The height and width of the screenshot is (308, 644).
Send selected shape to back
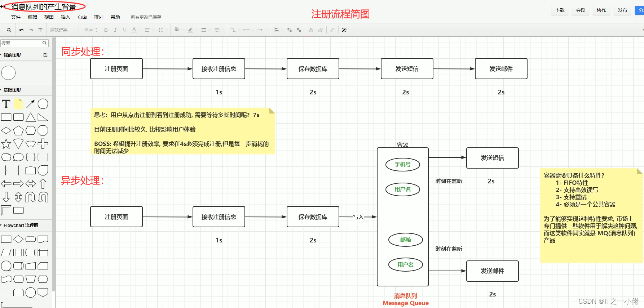tap(299, 30)
